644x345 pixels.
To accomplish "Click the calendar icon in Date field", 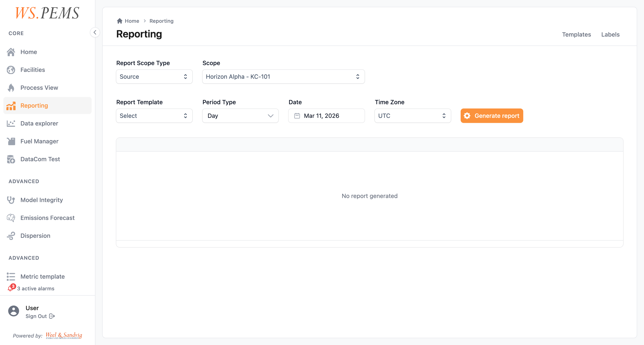I will 297,116.
